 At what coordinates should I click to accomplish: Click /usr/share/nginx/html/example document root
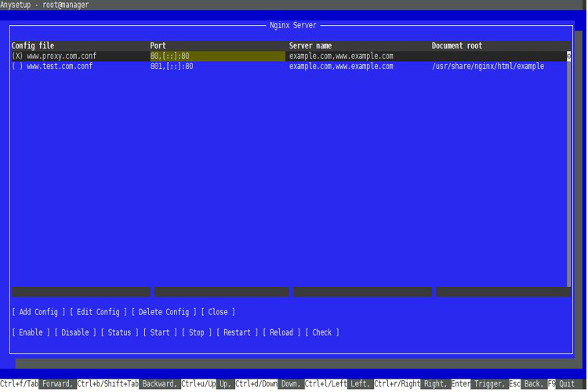pyautogui.click(x=488, y=66)
